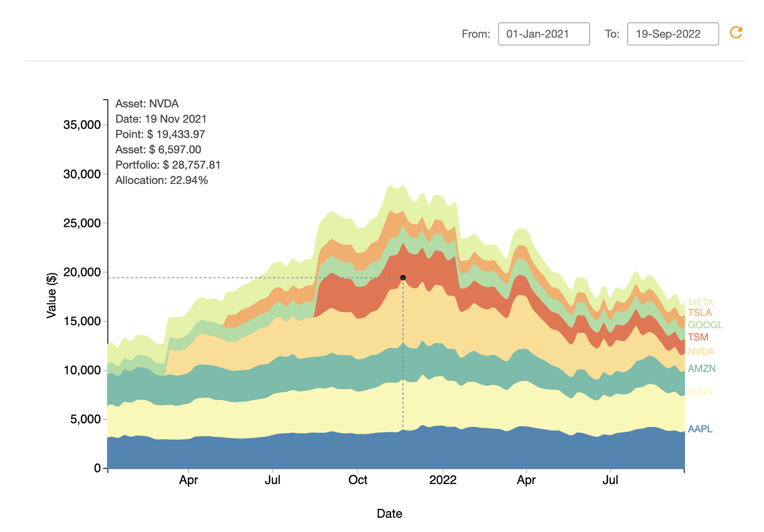The height and width of the screenshot is (532, 764).
Task: Click the To: label
Action: [x=612, y=34]
